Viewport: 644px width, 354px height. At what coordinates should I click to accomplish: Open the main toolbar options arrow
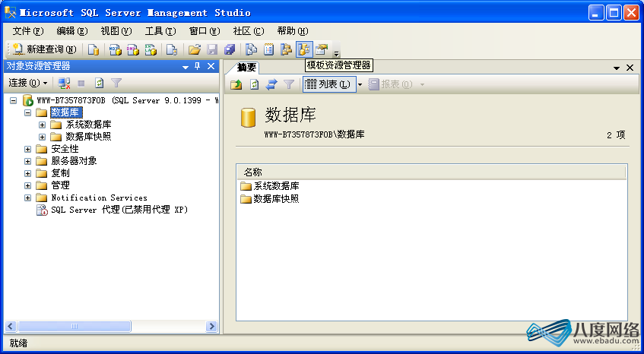[x=336, y=52]
